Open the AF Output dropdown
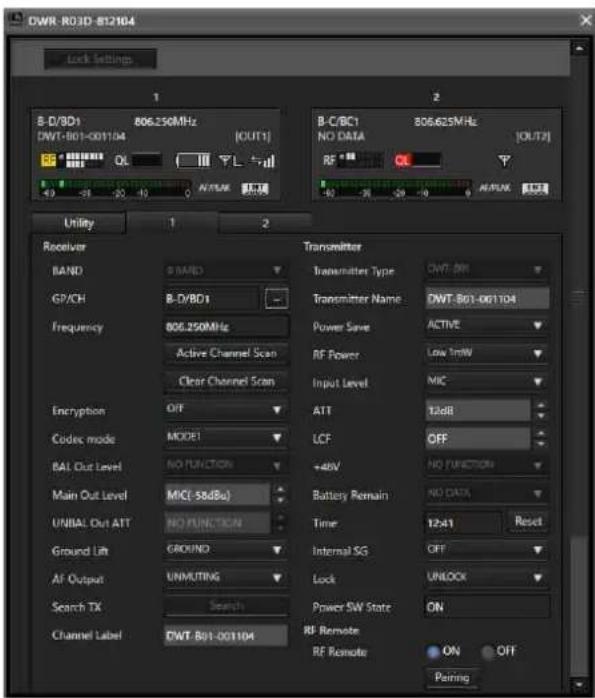 click(x=226, y=577)
